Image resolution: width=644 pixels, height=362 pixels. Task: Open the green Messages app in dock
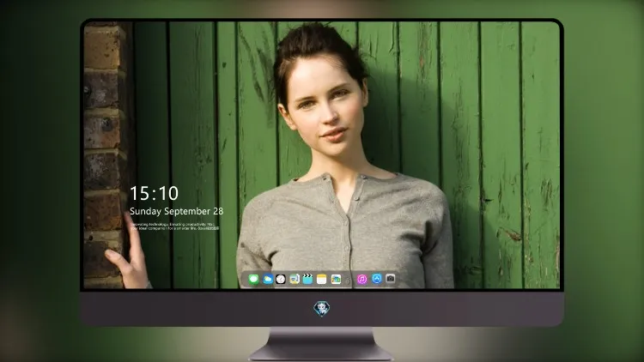(x=254, y=279)
